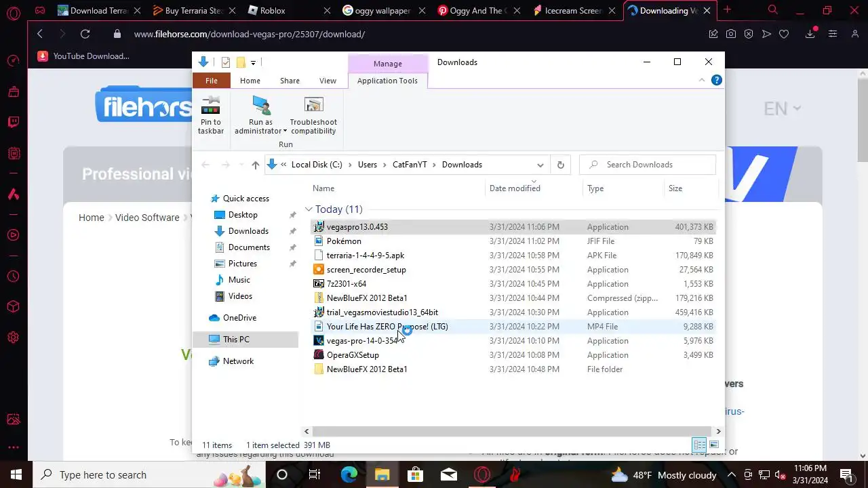The width and height of the screenshot is (868, 488).
Task: Open Run as administrator dropdown arrow
Action: pos(285,131)
